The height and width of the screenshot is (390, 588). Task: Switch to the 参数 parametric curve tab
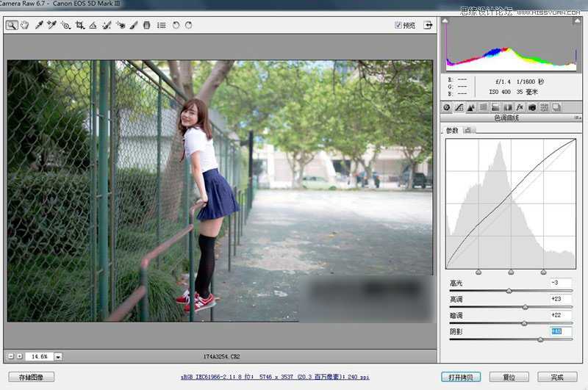(x=452, y=131)
